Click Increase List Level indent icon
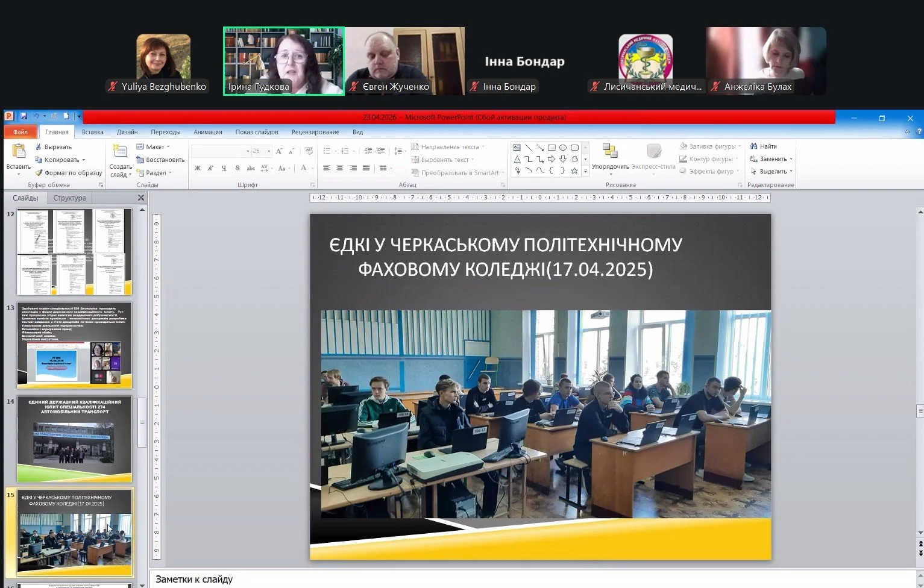 click(x=381, y=151)
